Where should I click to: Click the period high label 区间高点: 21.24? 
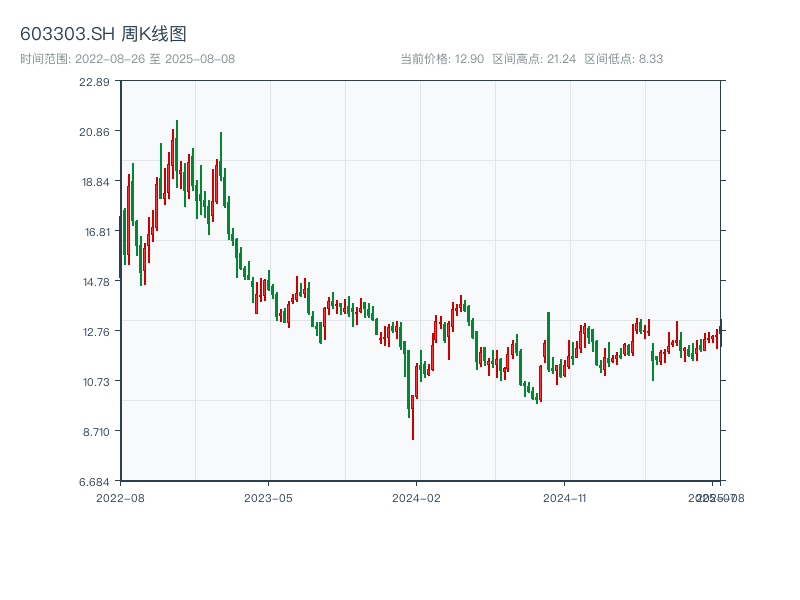point(534,59)
